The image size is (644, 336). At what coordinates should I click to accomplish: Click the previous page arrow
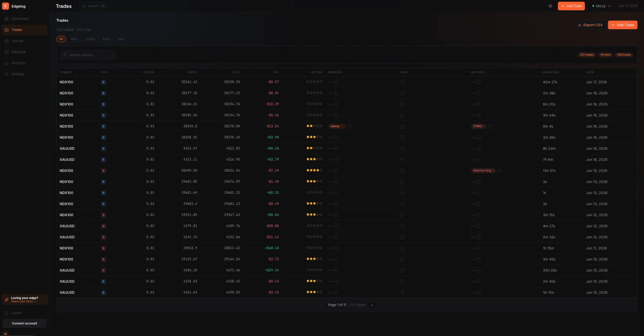(x=322, y=305)
